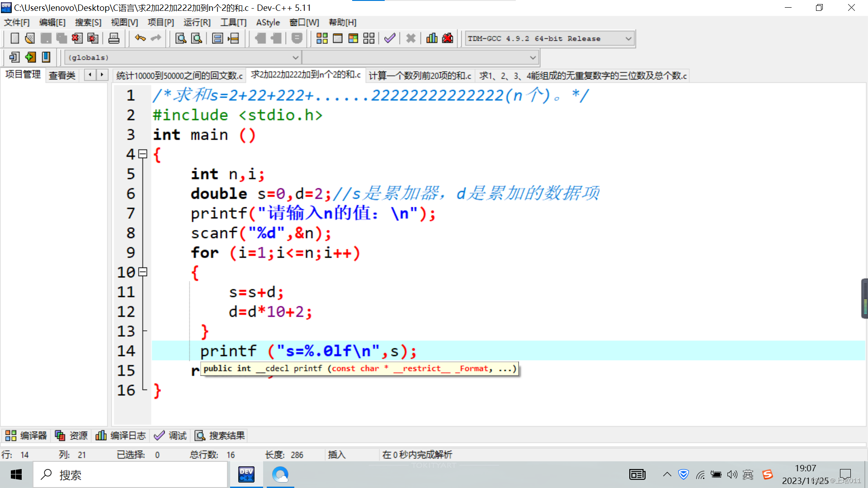Switch to the 统计10000到50000之间的回文数.c tab
This screenshot has height=488, width=868.
tap(179, 75)
